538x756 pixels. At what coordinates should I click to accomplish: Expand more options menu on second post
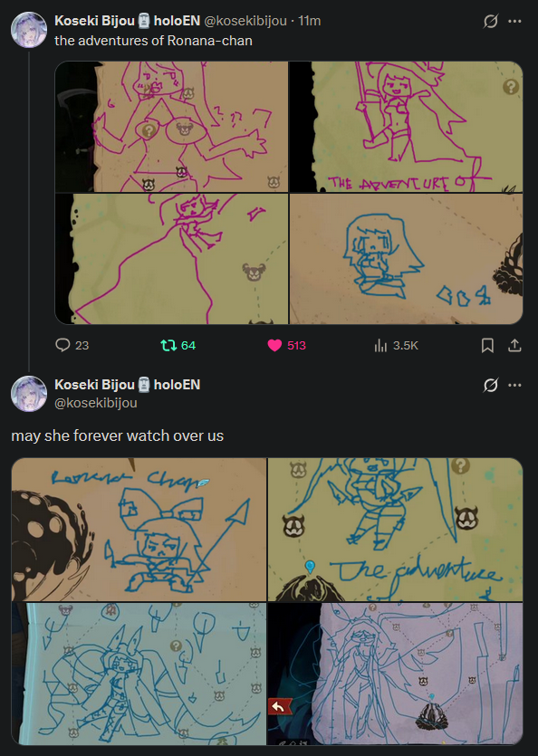pos(514,385)
